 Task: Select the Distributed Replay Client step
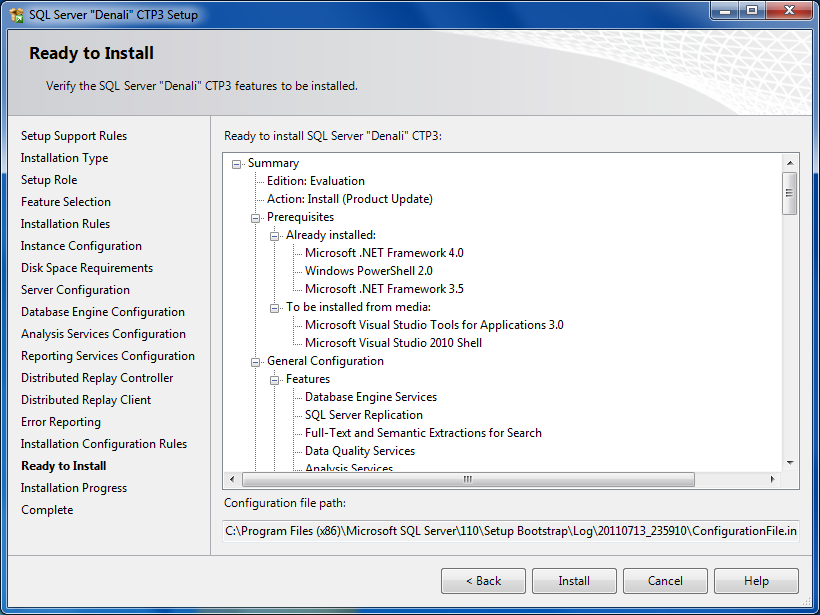[86, 400]
